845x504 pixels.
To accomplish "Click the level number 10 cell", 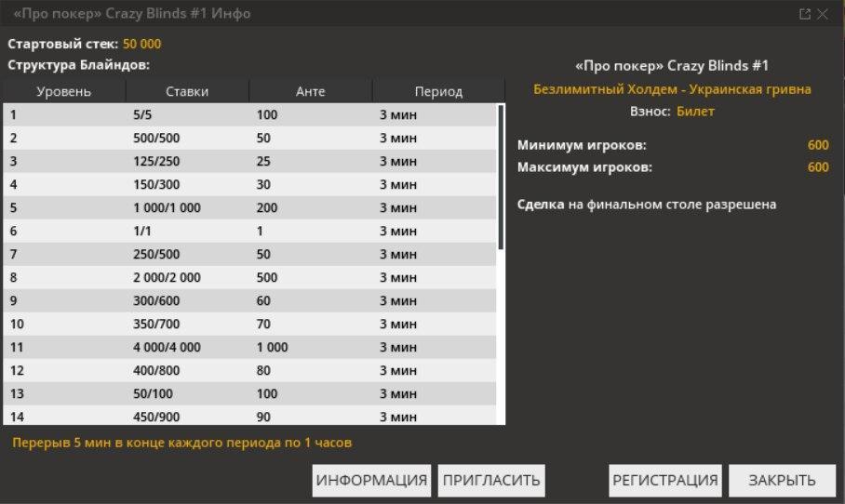I will click(17, 325).
